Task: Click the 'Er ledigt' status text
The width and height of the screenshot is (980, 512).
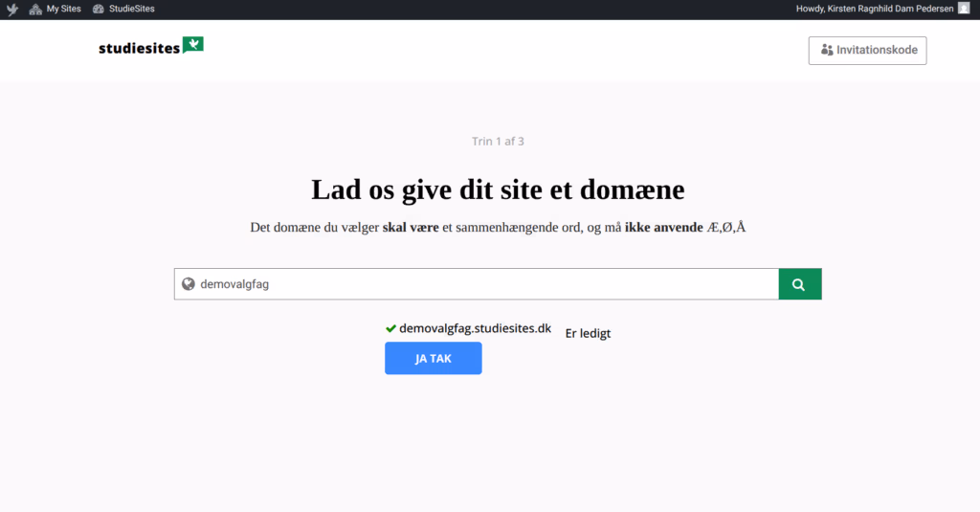Action: (x=588, y=333)
